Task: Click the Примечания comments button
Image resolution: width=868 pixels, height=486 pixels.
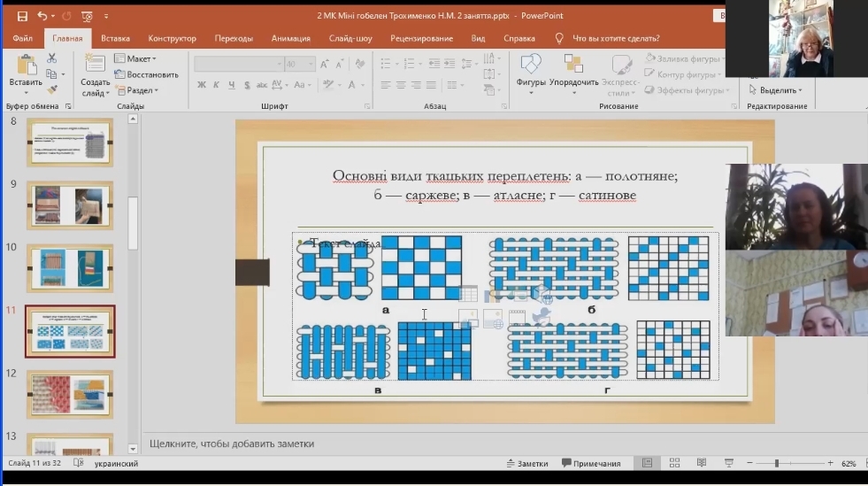Action: click(x=591, y=463)
